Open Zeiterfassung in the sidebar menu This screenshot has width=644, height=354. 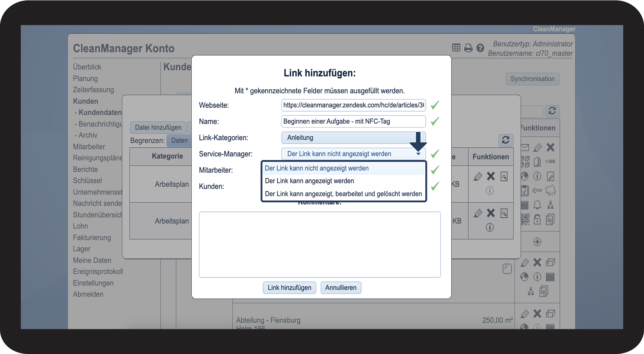93,90
